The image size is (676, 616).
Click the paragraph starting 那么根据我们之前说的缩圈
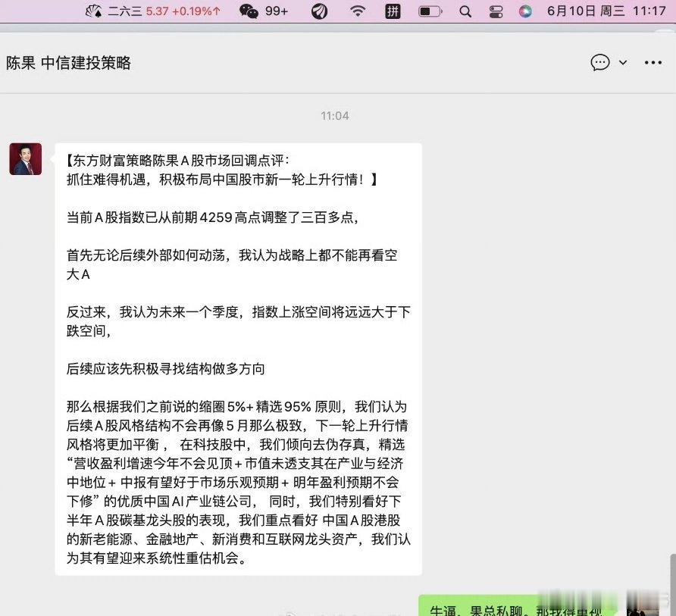click(239, 483)
